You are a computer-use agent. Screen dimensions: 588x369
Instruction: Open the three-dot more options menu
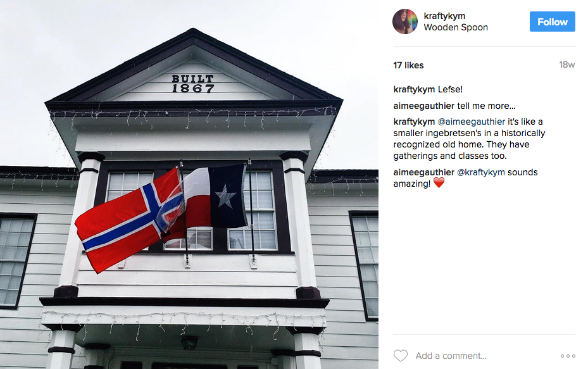click(568, 356)
